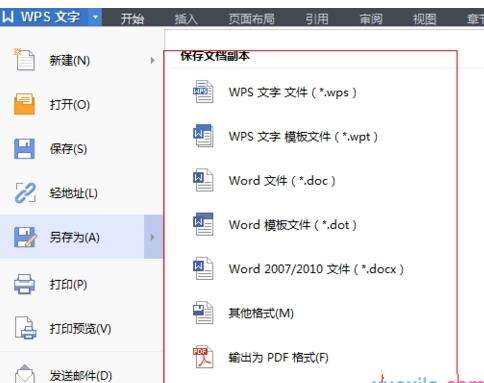Switch to the 插入 tab
The height and width of the screenshot is (383, 484).
(x=186, y=18)
